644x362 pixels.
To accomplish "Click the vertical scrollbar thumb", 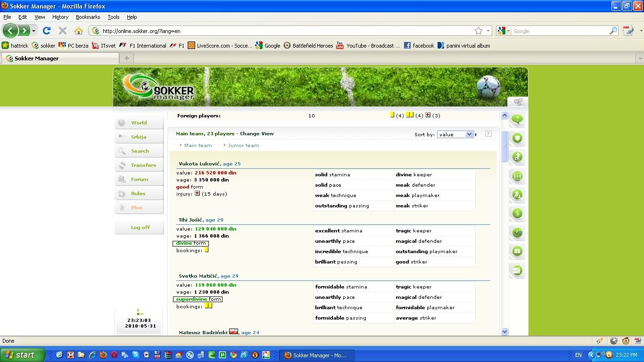I will coord(504,146).
